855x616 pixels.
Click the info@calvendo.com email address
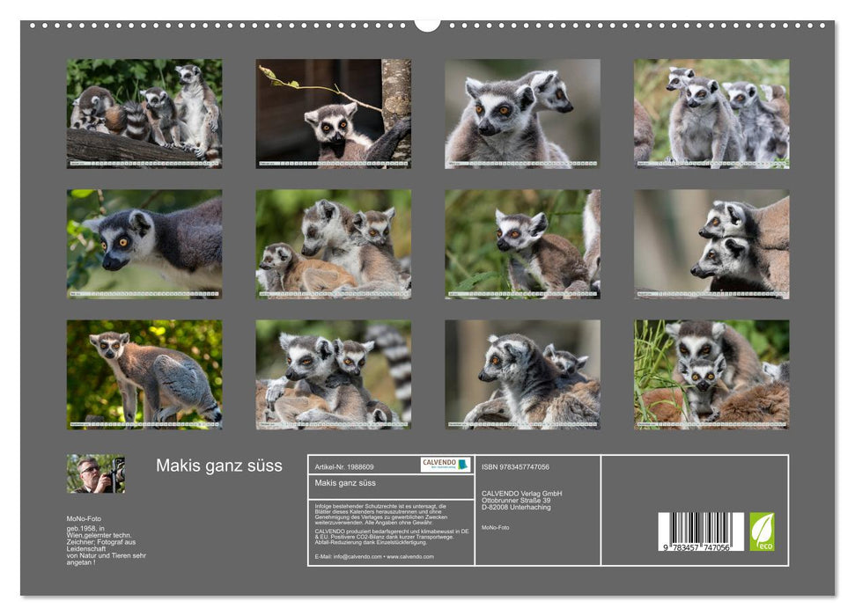point(348,556)
